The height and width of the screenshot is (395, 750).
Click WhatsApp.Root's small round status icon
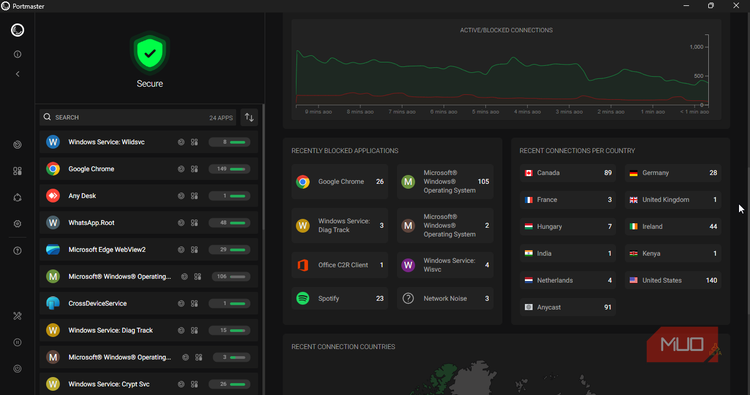pos(181,223)
